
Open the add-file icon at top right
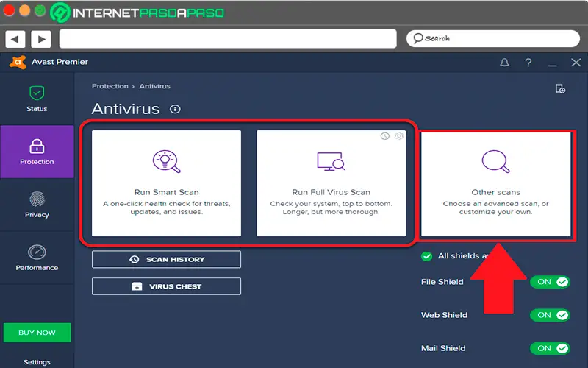tap(560, 88)
